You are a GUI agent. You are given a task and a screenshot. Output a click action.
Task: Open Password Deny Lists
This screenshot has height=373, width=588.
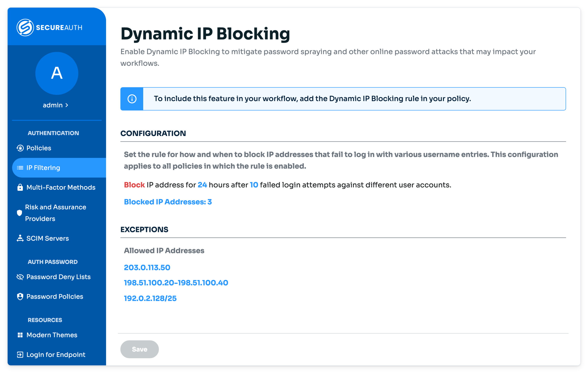coord(59,277)
